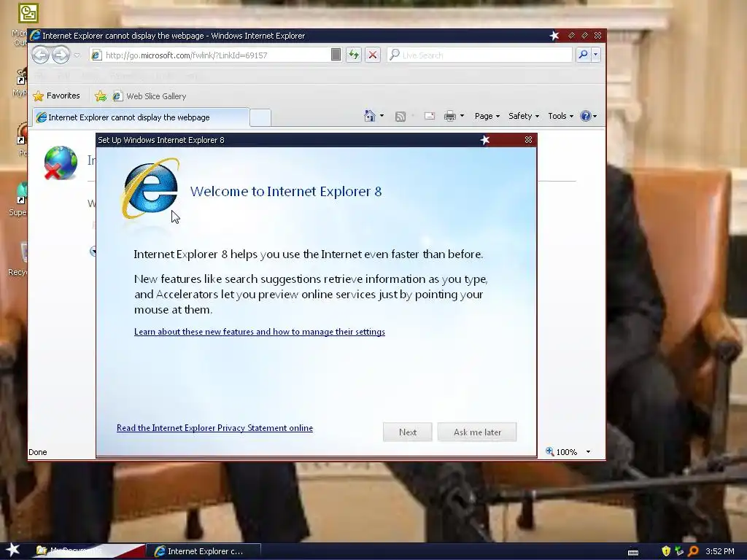Click the Next button in setup dialog
This screenshot has height=560, width=747.
[407, 432]
